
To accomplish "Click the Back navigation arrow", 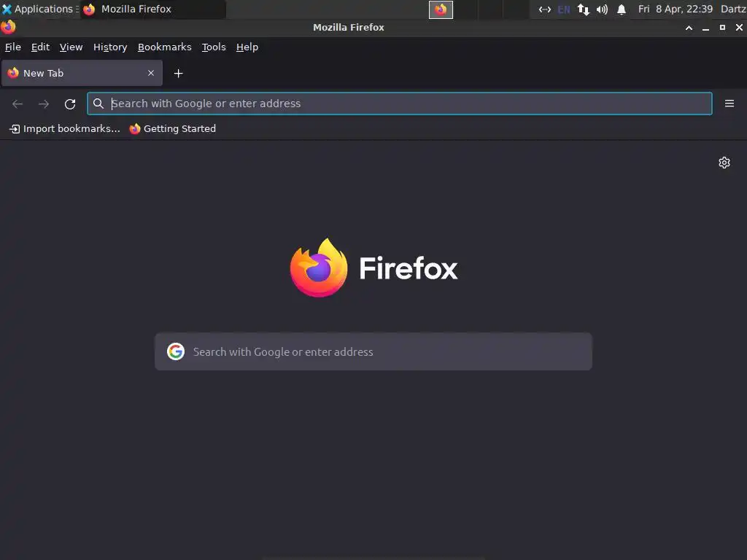I will pos(18,104).
